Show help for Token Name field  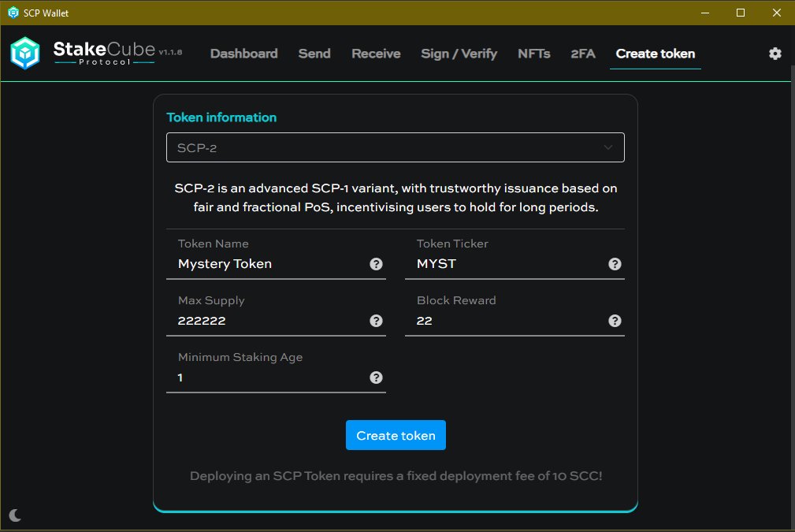point(376,264)
